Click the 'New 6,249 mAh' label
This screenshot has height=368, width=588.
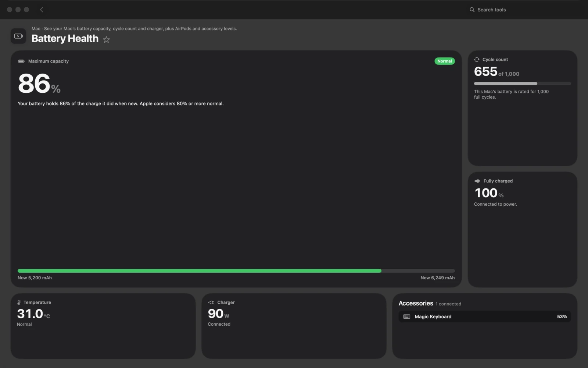point(437,278)
